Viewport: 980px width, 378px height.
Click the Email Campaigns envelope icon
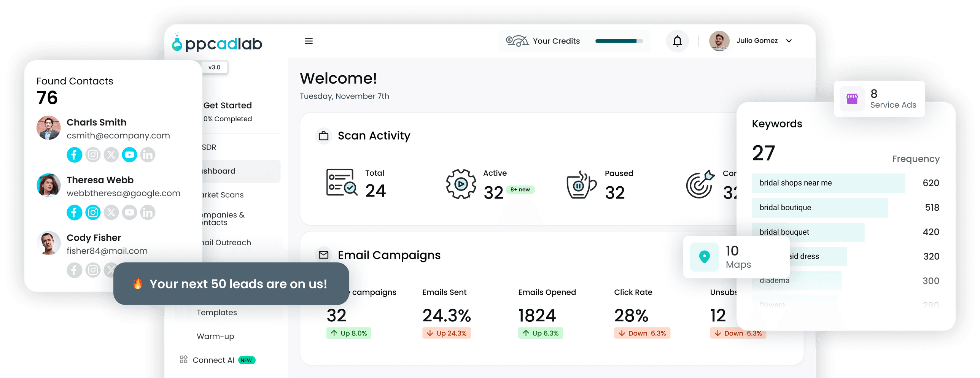(323, 255)
